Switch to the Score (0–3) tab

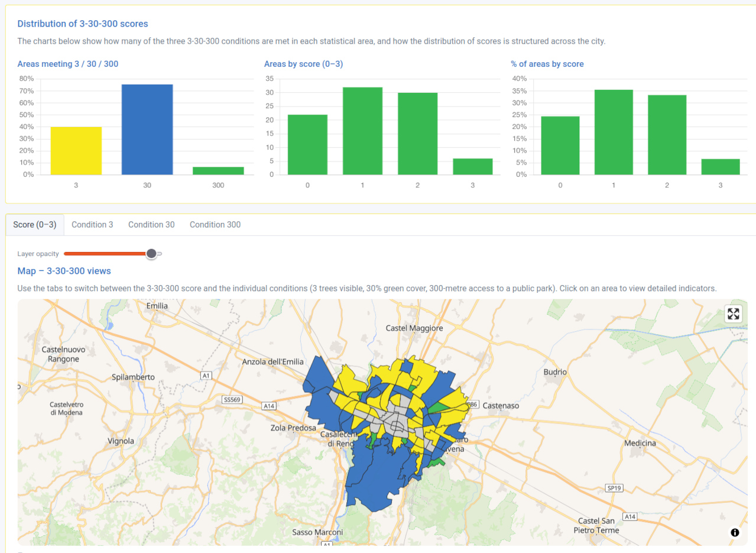point(35,225)
